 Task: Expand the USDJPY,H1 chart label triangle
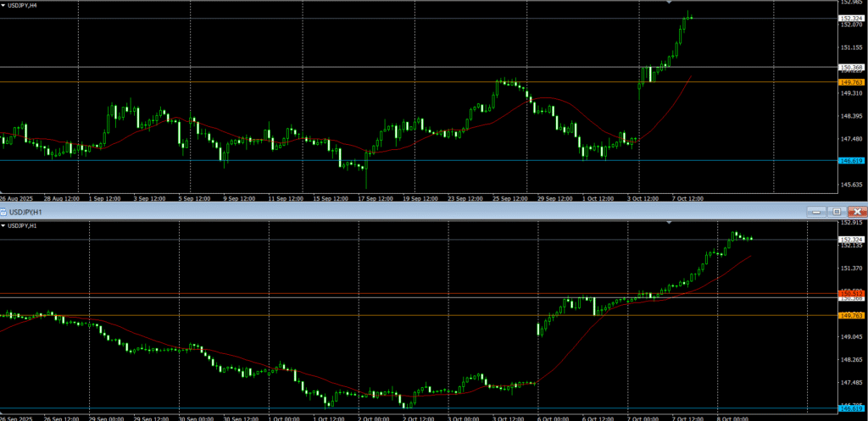[x=3, y=225]
